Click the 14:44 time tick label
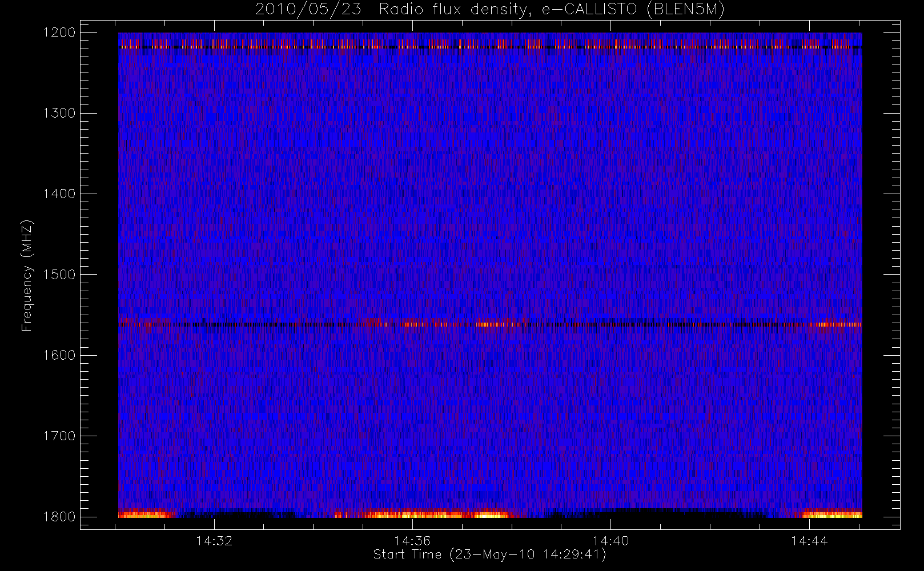The height and width of the screenshot is (571, 924). tap(809, 541)
